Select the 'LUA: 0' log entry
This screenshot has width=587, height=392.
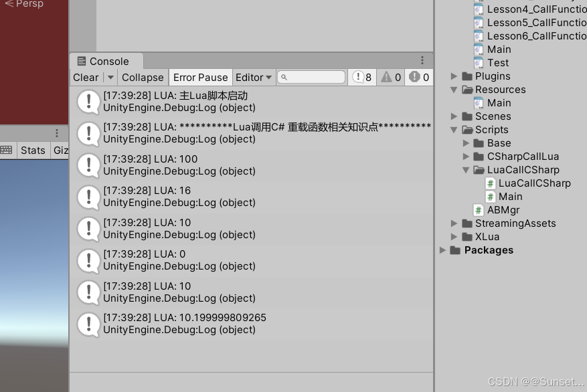click(251, 260)
